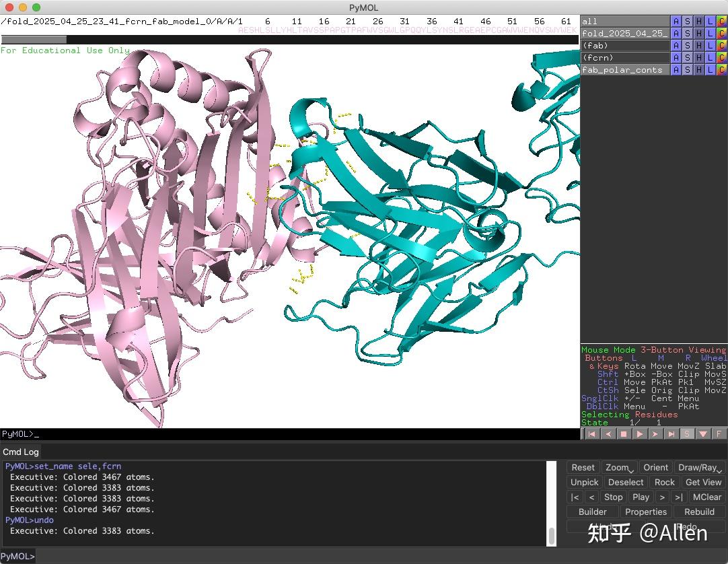
Task: Click the red down-arrow in the movie bar
Action: [704, 434]
